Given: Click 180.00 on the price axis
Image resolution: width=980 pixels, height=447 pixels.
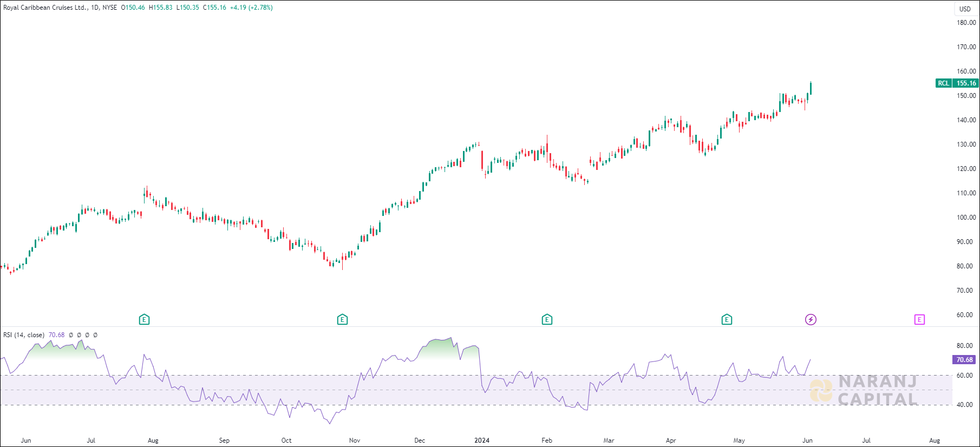Looking at the screenshot, I should pos(966,22).
